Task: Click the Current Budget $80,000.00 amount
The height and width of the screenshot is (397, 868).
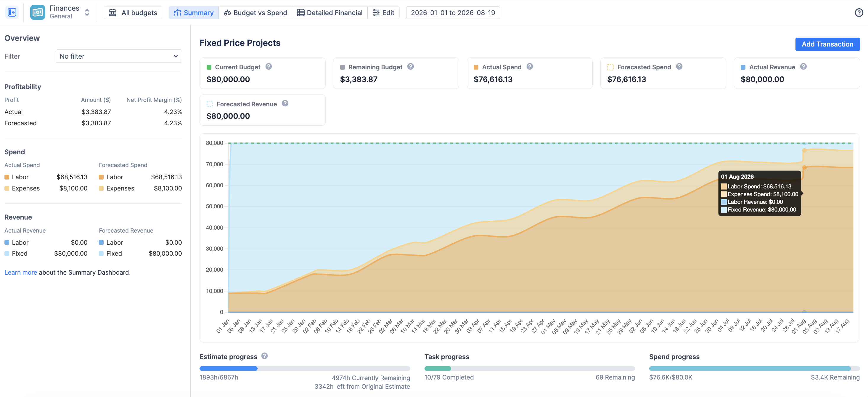Action: pos(228,79)
